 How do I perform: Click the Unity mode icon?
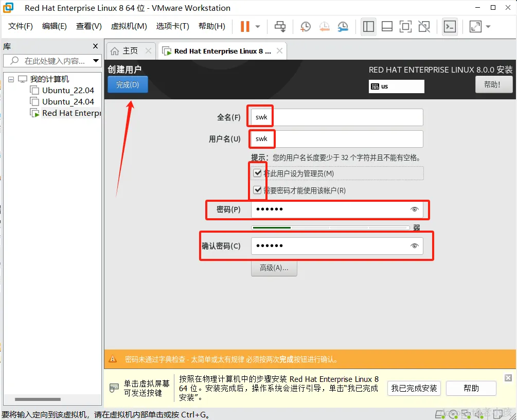coord(424,26)
